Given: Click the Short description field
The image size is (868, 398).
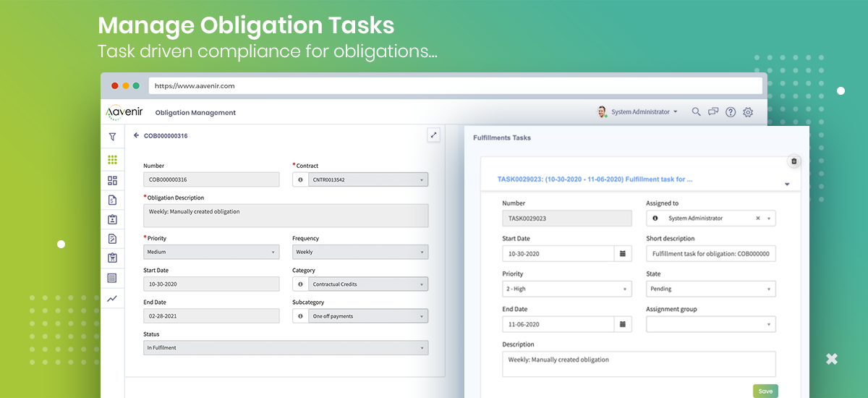Looking at the screenshot, I should pos(711,254).
